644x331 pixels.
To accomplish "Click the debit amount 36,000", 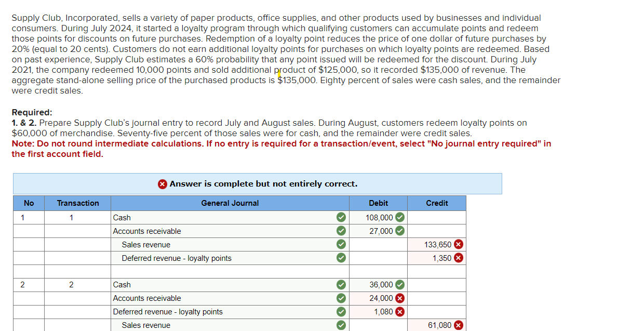I will tap(381, 285).
